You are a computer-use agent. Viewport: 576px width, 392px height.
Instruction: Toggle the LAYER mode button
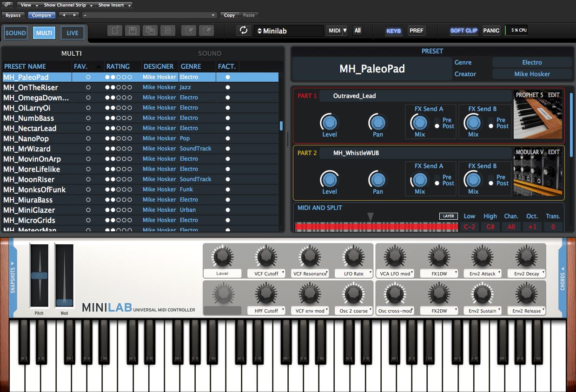pos(449,216)
